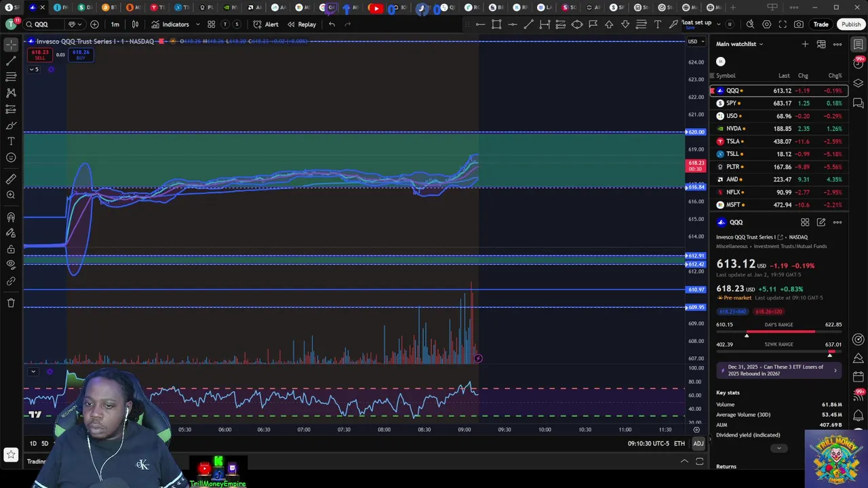Change the candlestick chart type
Image resolution: width=868 pixels, height=488 pixels.
pyautogui.click(x=135, y=24)
